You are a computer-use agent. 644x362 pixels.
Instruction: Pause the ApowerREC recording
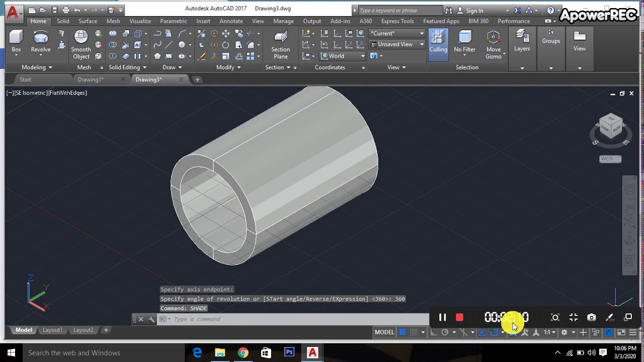442,317
